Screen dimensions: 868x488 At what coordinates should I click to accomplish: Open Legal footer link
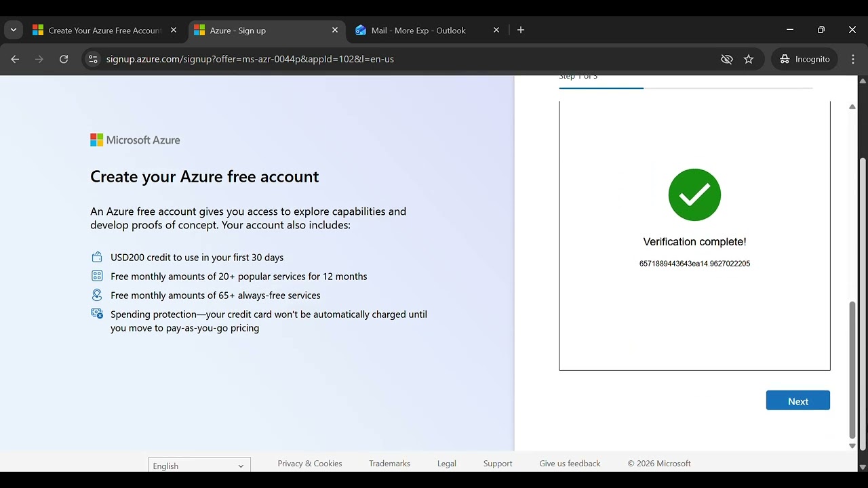(447, 464)
